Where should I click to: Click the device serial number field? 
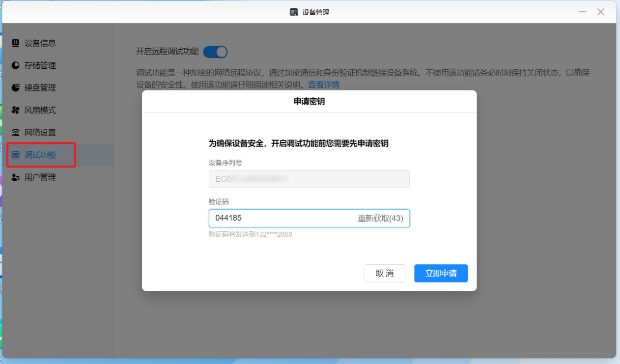[x=309, y=179]
